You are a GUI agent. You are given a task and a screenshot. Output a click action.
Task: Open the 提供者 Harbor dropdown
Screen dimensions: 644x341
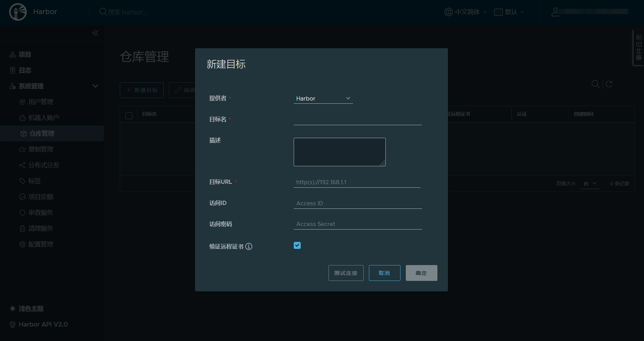click(x=323, y=98)
